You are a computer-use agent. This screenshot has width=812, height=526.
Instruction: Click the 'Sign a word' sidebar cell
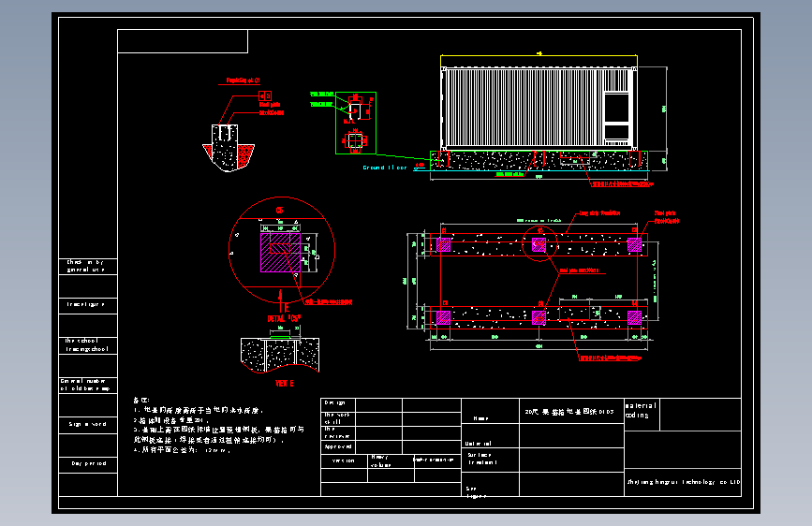[88, 425]
